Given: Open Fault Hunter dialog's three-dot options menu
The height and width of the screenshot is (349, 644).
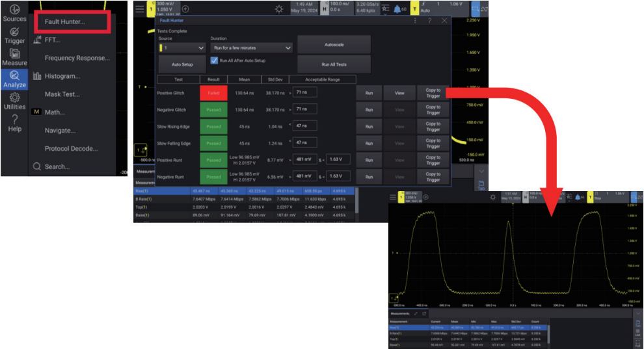Looking at the screenshot, I should coord(415,21).
